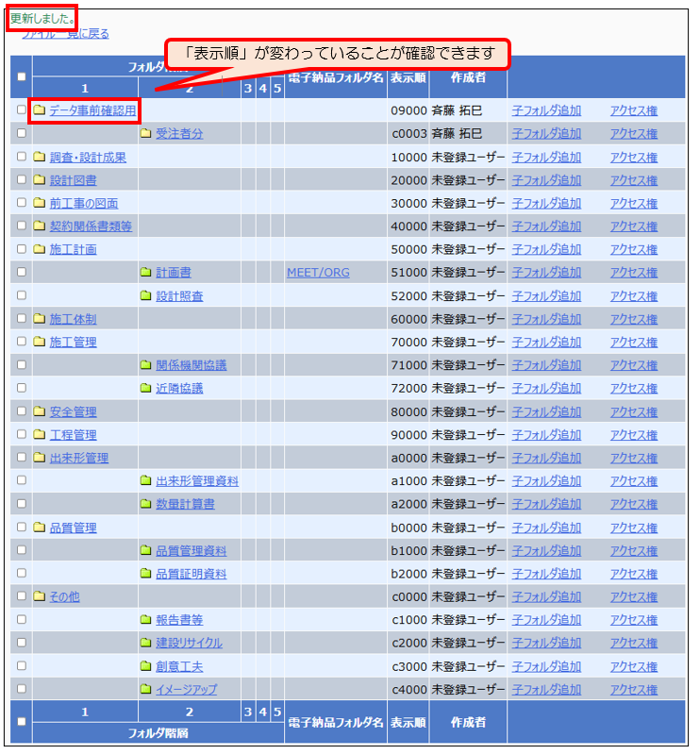The width and height of the screenshot is (700, 754).
Task: Click green folder icon beside イメージアップ
Action: 146,690
